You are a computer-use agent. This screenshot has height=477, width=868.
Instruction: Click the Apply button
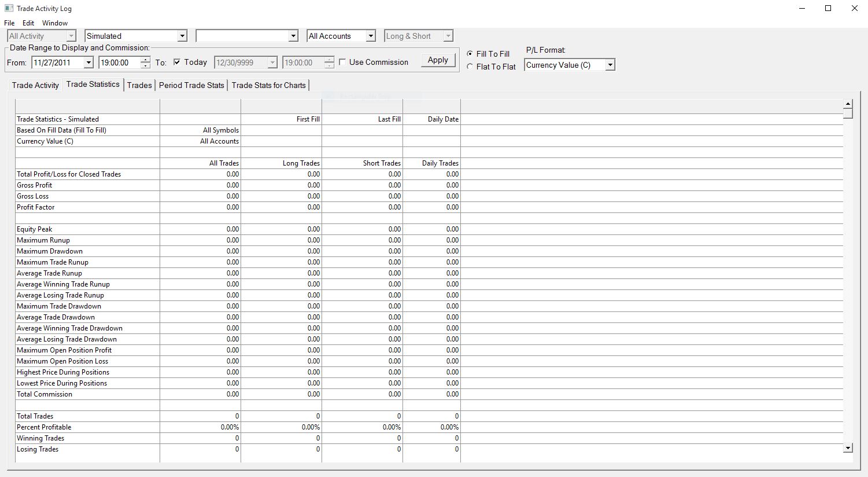[x=438, y=60]
